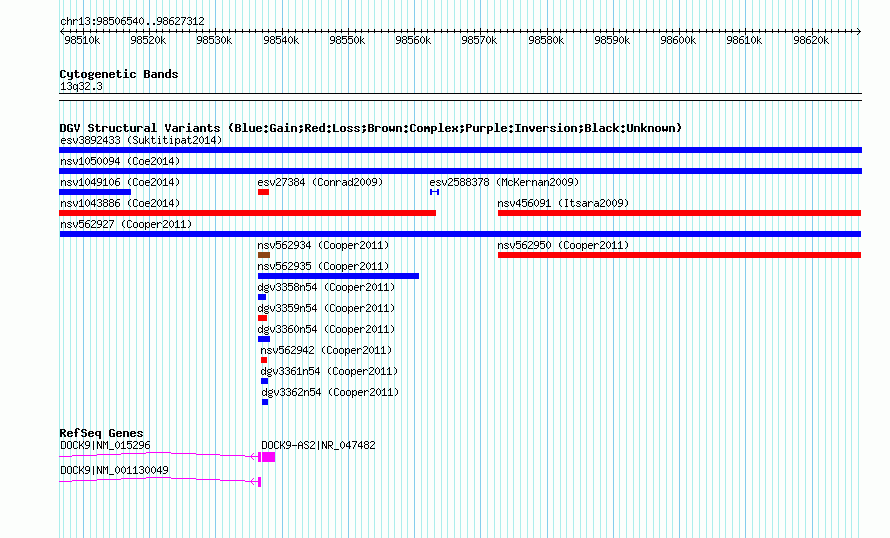Click the dgv3361n54 small blue bar
This screenshot has height=538, width=890.
[x=265, y=381]
